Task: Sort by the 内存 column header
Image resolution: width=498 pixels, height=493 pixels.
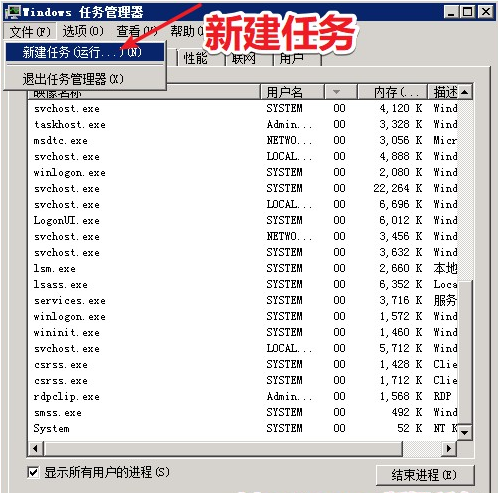Action: (392, 92)
